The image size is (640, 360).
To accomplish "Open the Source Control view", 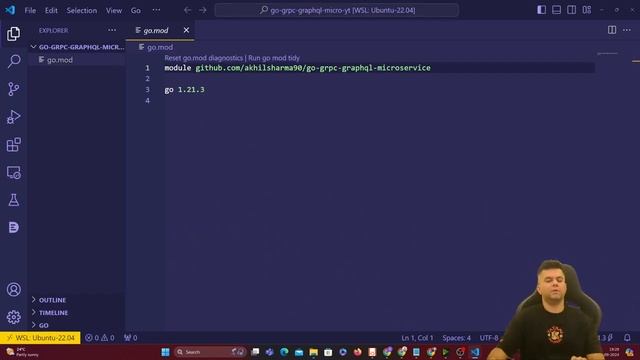I will tap(13, 89).
